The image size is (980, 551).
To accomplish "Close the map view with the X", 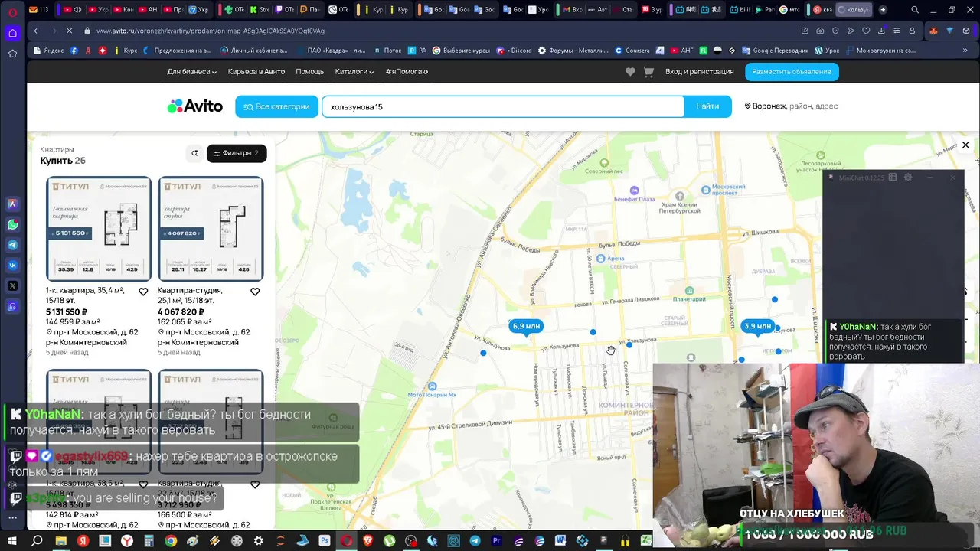I will (965, 145).
